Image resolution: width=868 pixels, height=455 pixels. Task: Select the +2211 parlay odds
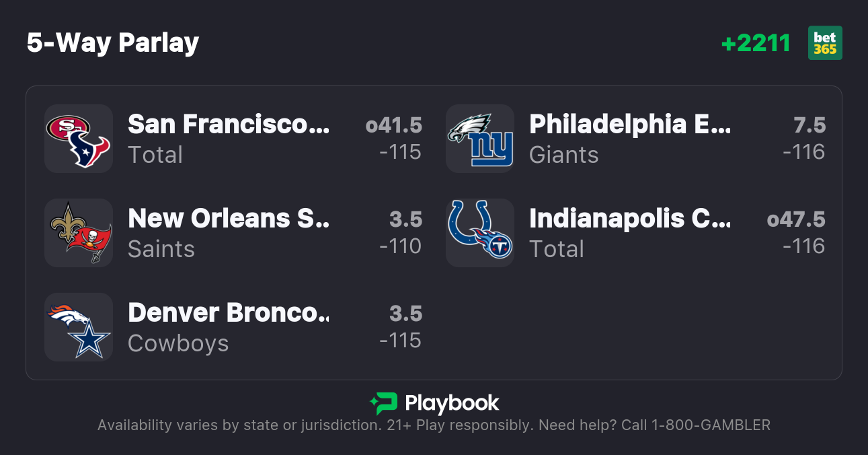(756, 43)
